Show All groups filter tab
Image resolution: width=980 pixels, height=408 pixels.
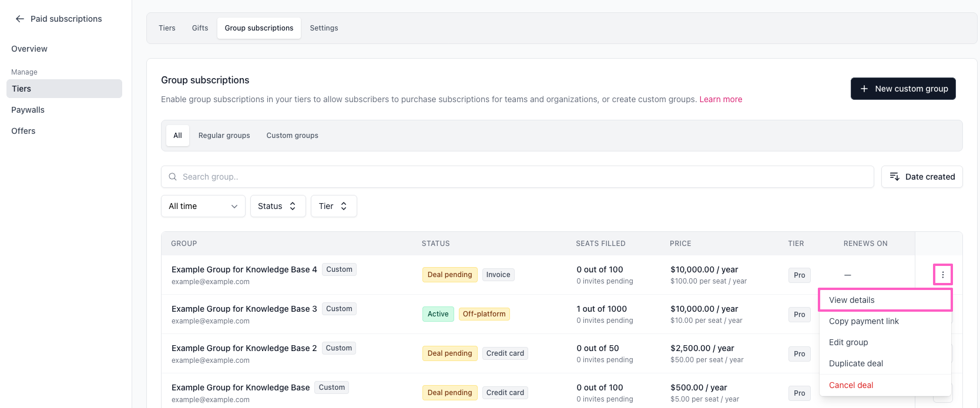tap(177, 136)
